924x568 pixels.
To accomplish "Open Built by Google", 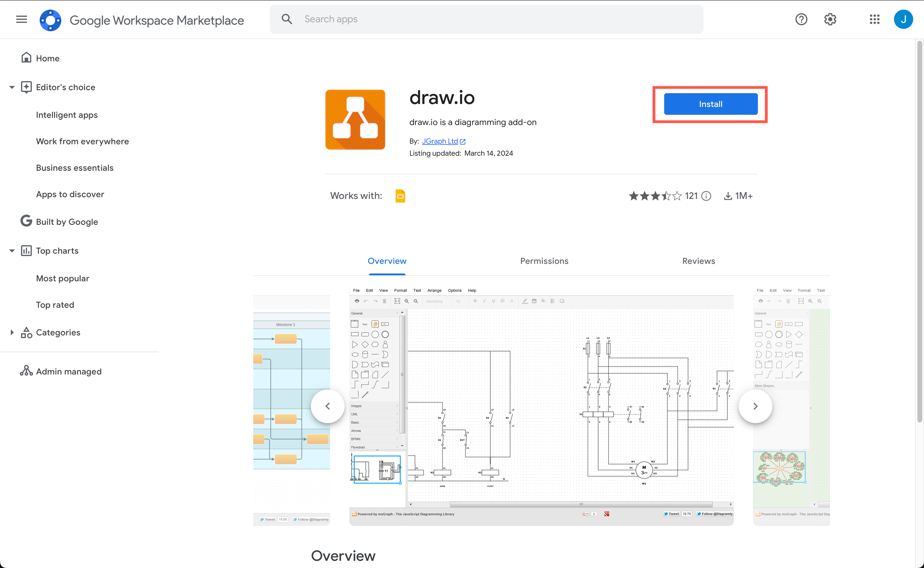I will 67,222.
